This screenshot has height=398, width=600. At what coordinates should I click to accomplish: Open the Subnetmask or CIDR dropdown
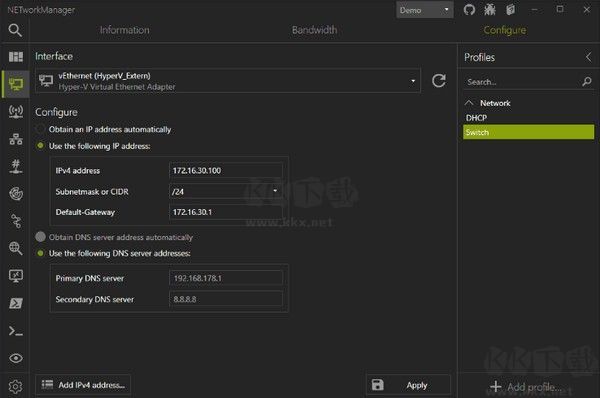[x=226, y=191]
